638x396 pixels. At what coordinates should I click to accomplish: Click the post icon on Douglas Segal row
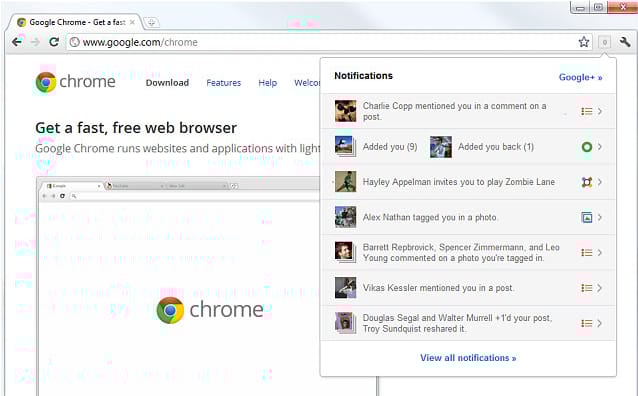[x=586, y=323]
